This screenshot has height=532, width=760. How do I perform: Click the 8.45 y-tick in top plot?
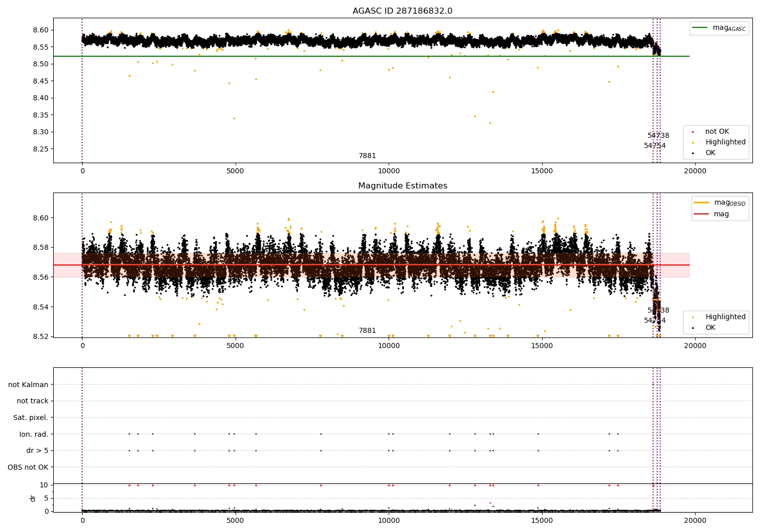coord(40,81)
